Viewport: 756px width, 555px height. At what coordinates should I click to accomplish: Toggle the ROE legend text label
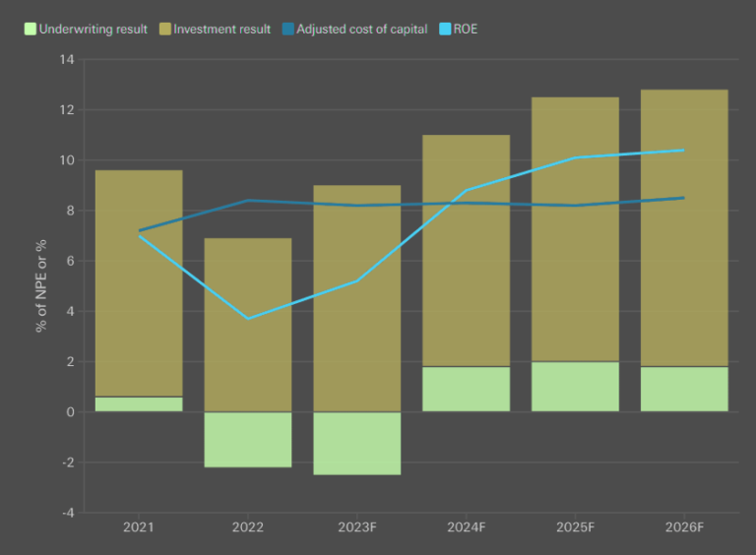click(x=466, y=30)
